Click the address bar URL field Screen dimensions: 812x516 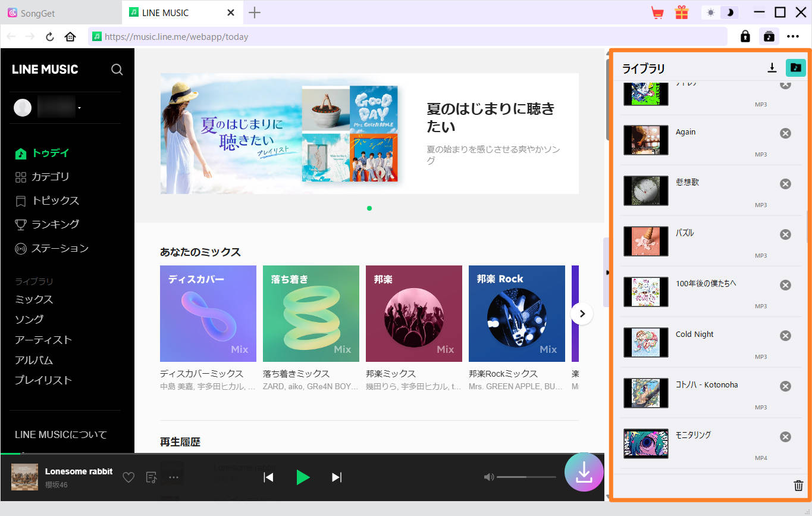click(x=407, y=36)
